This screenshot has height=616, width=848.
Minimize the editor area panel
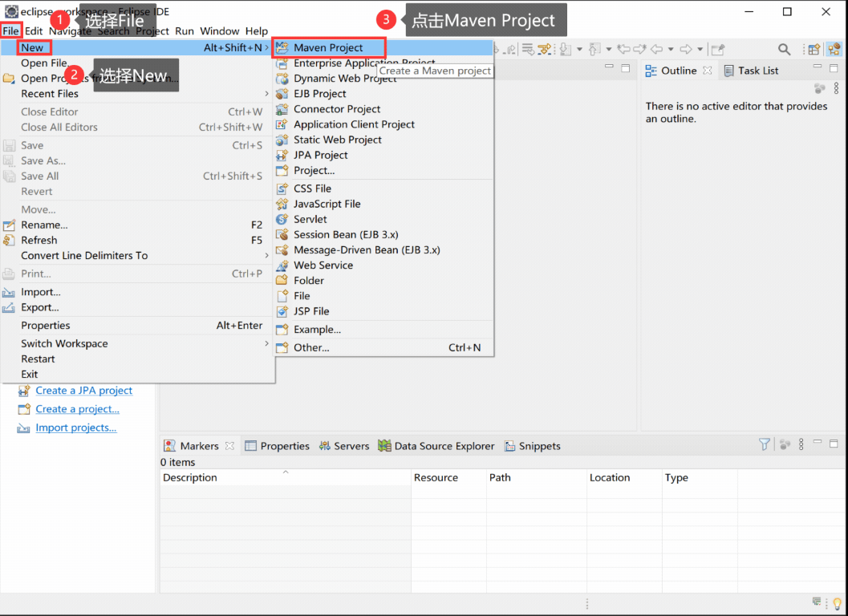point(609,66)
